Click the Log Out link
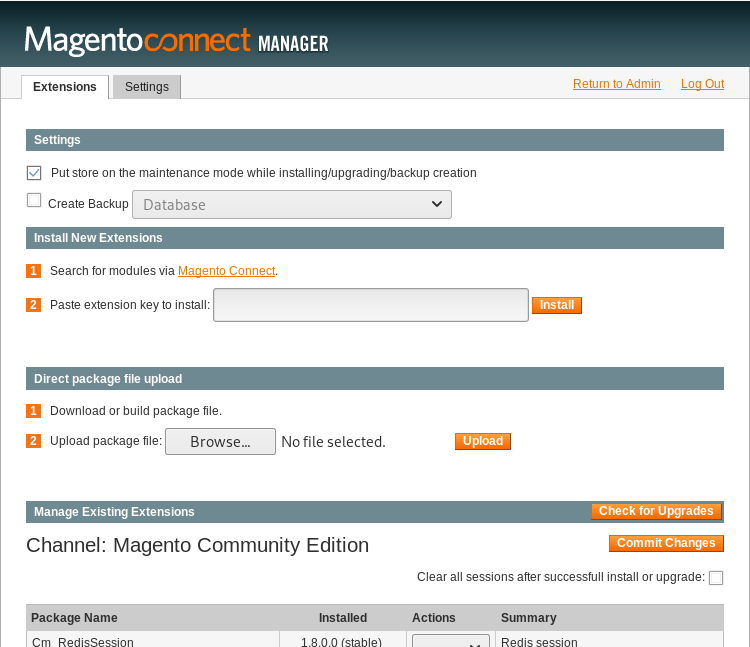 (702, 84)
